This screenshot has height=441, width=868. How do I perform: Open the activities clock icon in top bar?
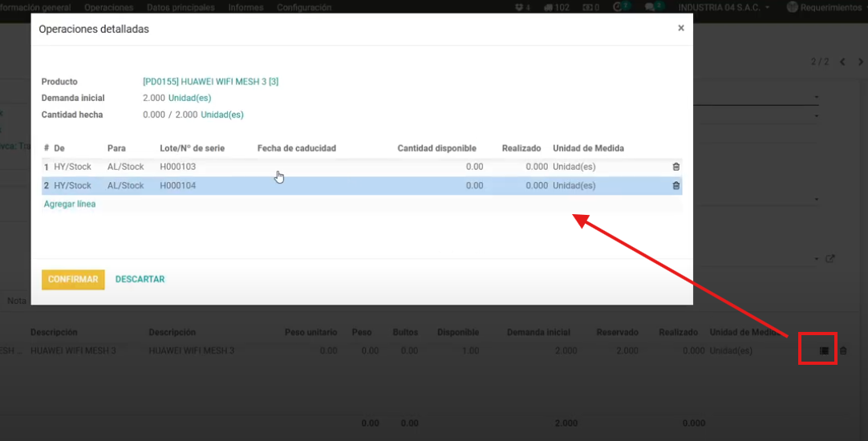(x=618, y=7)
